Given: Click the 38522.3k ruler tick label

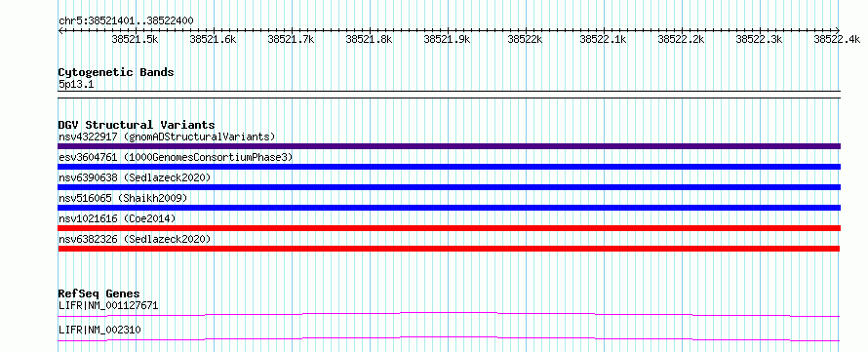Looking at the screenshot, I should click(x=759, y=39).
